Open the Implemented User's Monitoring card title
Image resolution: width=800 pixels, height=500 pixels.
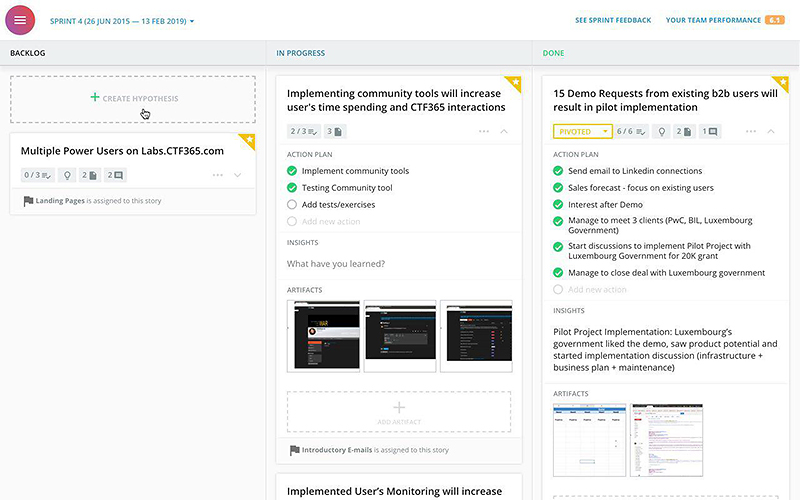coord(394,491)
